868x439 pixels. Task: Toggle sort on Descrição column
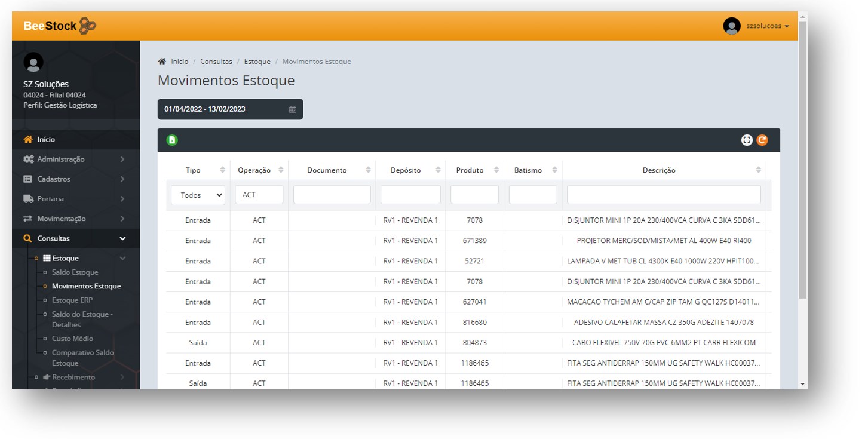[x=758, y=170]
